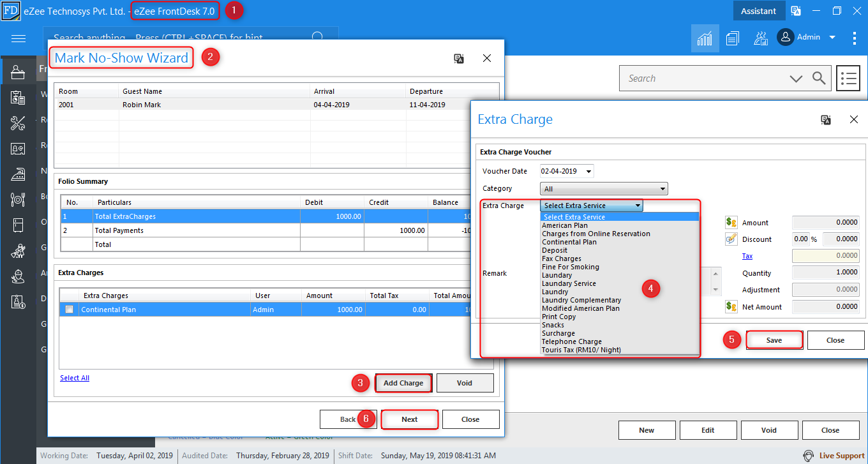Click the New button in main window

[x=647, y=430]
